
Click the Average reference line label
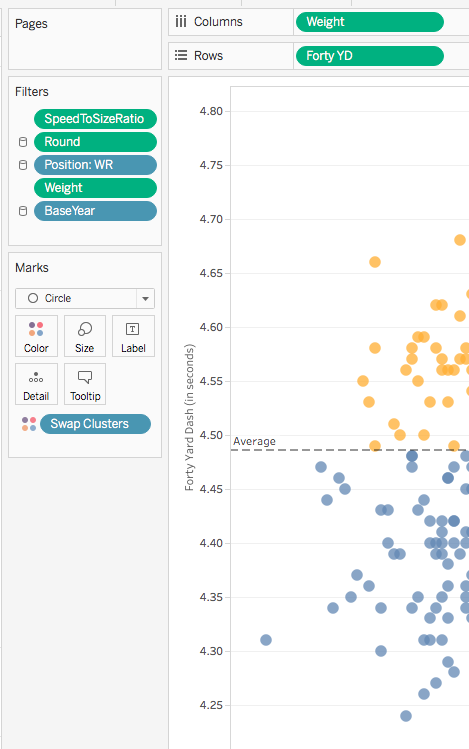pos(254,441)
